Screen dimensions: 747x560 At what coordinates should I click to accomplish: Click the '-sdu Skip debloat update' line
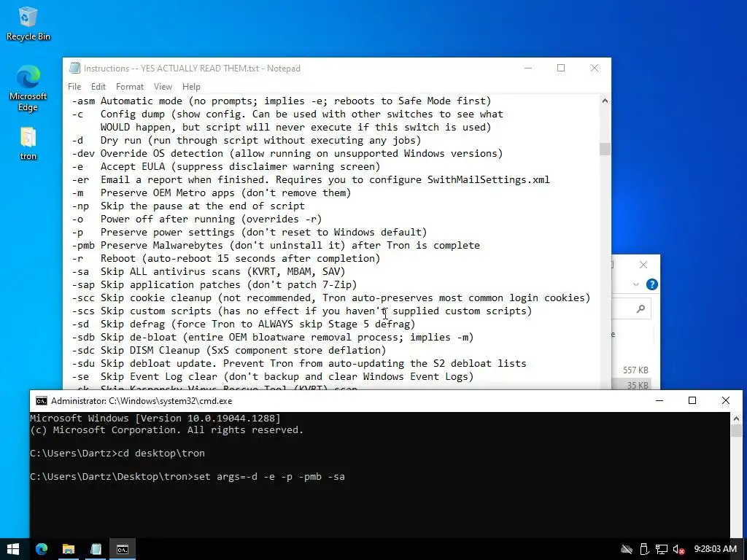pos(299,363)
